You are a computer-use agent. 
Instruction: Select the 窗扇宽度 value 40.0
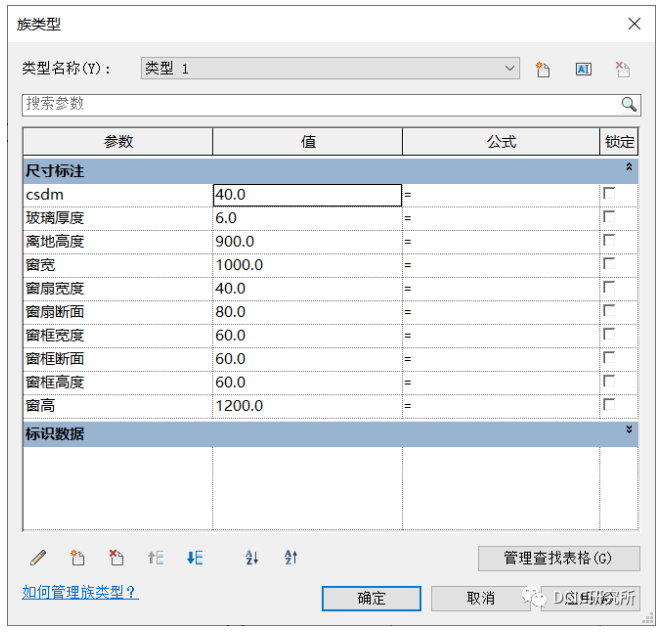coord(307,289)
